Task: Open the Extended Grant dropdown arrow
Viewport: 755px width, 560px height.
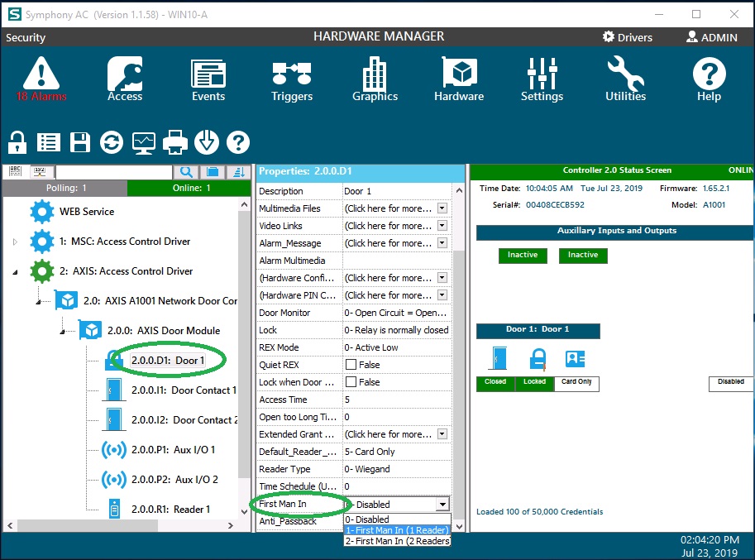Action: pyautogui.click(x=442, y=433)
